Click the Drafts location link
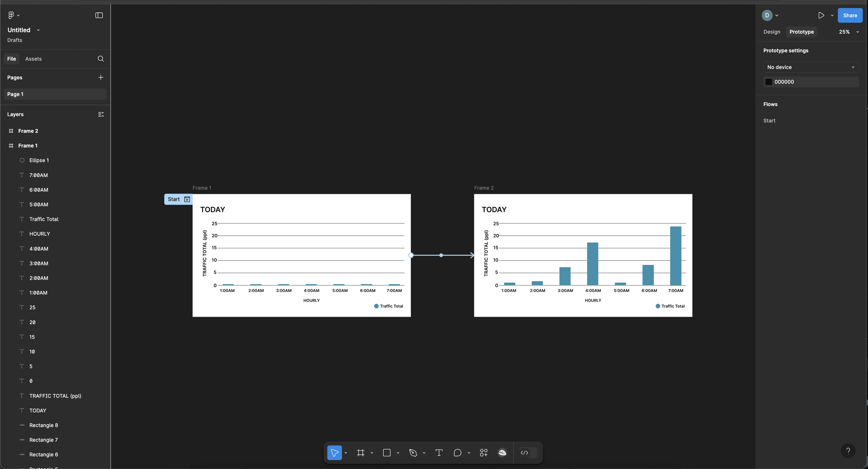 [x=15, y=40]
